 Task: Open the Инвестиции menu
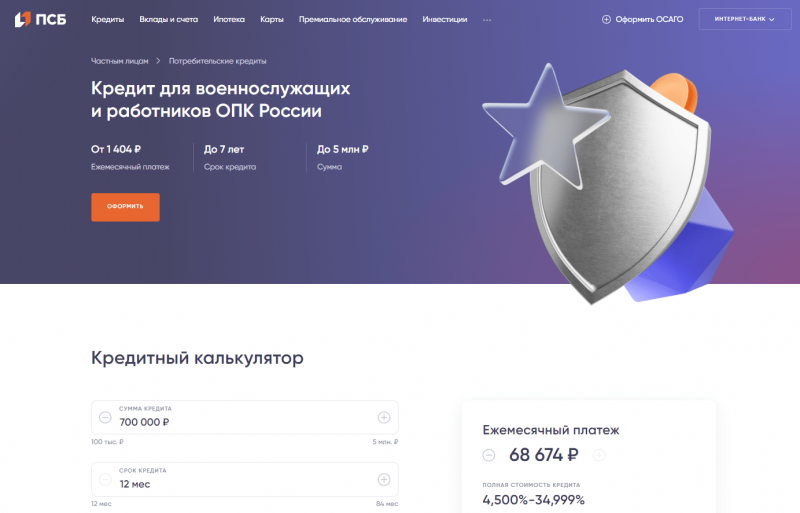pyautogui.click(x=444, y=19)
